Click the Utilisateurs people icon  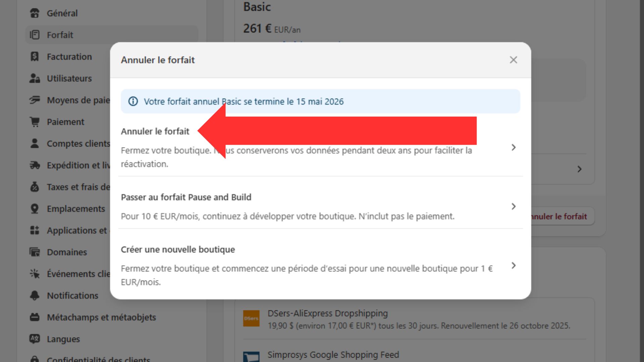pyautogui.click(x=35, y=78)
